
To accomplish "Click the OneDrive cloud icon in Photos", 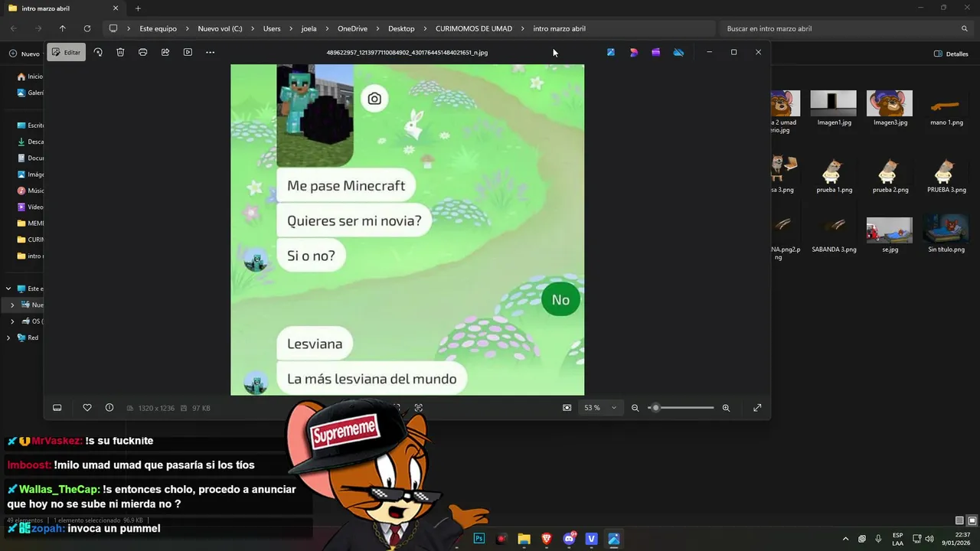I will [x=678, y=53].
